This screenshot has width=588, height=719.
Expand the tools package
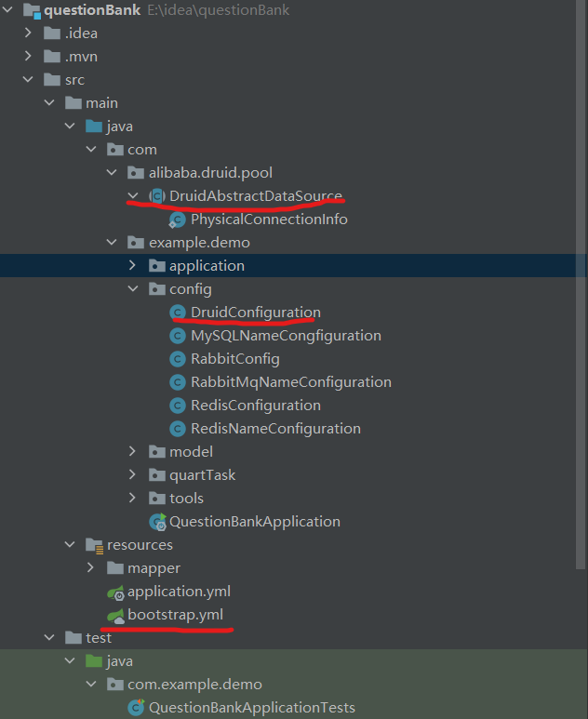[x=132, y=498]
